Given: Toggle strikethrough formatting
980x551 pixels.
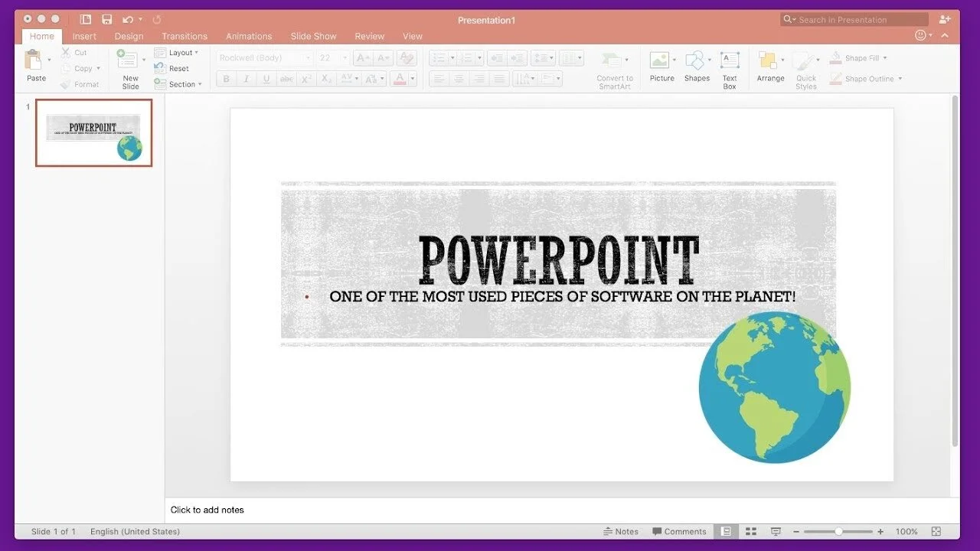Looking at the screenshot, I should [x=286, y=79].
